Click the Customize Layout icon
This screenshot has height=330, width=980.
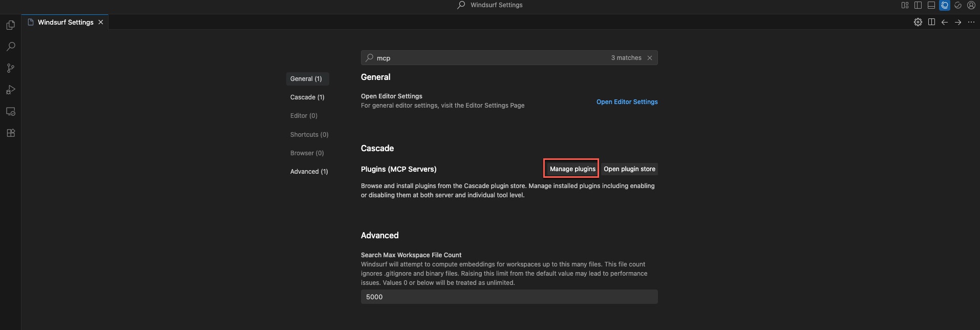(905, 5)
